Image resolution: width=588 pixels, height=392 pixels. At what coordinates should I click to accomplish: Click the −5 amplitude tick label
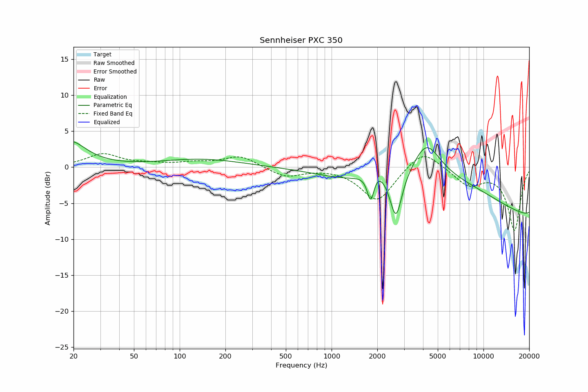[65, 203]
